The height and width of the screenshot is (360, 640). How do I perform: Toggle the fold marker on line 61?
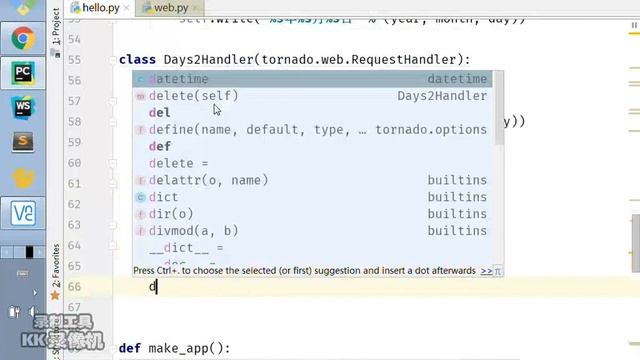pos(113,184)
